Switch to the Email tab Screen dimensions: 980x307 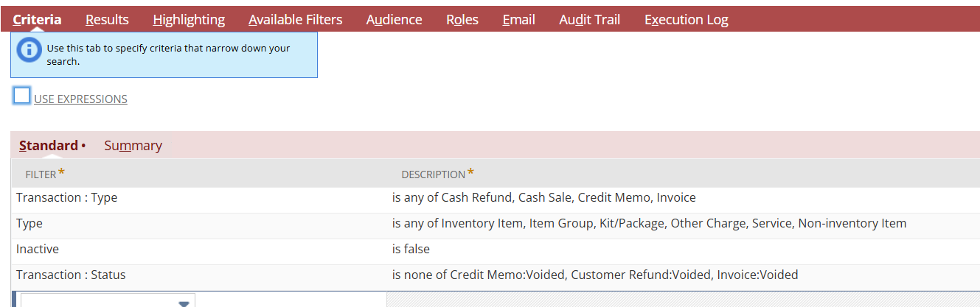[x=518, y=20]
